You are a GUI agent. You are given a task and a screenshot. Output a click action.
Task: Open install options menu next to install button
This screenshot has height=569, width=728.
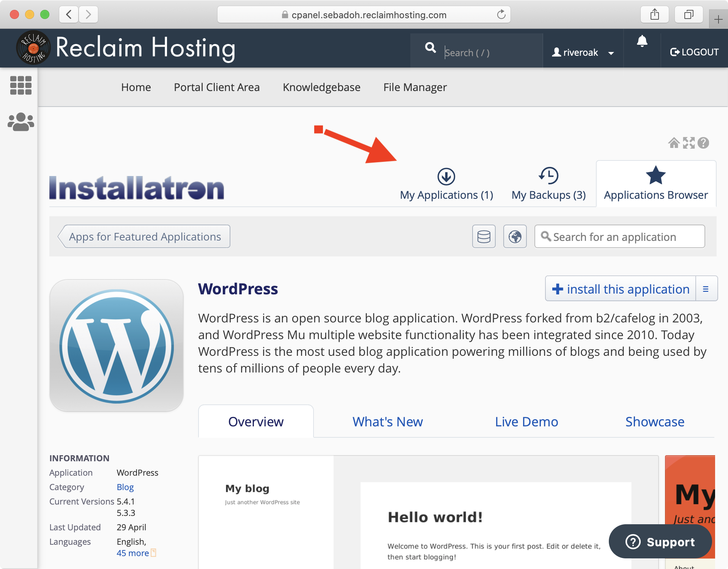coord(706,289)
